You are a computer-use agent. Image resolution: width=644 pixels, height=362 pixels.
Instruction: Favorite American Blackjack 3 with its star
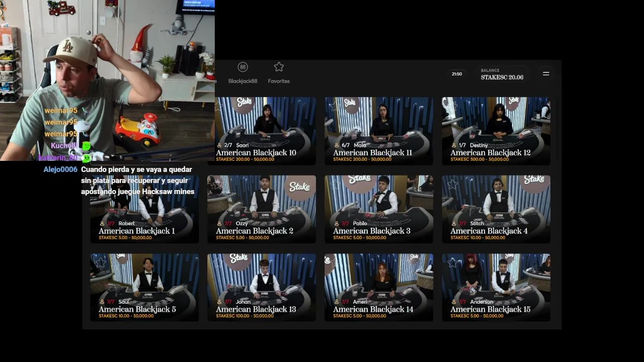pos(335,185)
